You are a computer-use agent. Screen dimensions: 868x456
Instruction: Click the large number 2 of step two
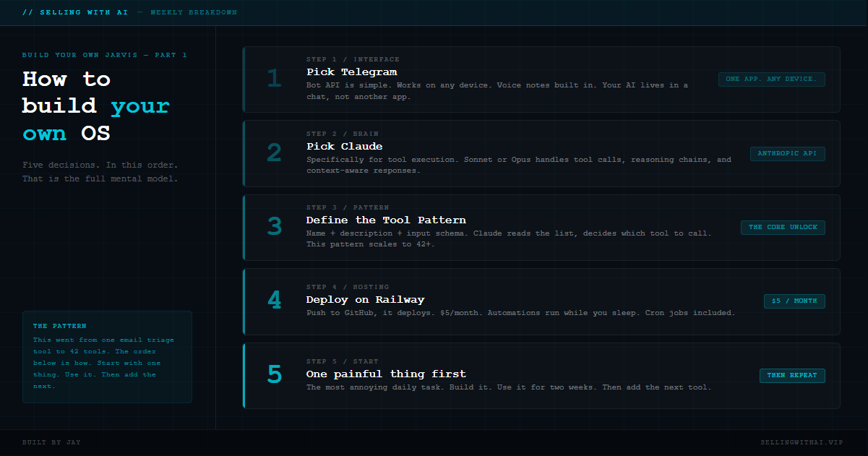[x=274, y=153]
